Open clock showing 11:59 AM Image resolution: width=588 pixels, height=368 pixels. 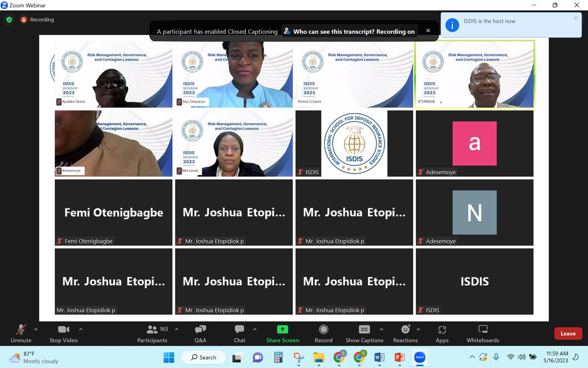click(557, 357)
